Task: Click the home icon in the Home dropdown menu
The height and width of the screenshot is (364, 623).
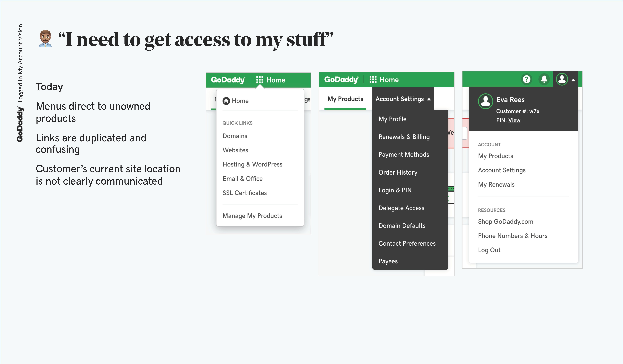Action: [x=226, y=101]
